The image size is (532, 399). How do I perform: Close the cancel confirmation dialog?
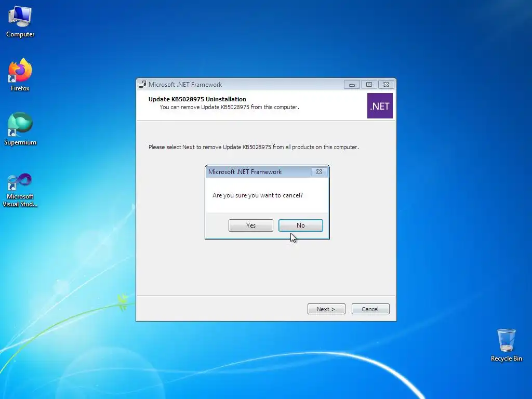pyautogui.click(x=320, y=171)
